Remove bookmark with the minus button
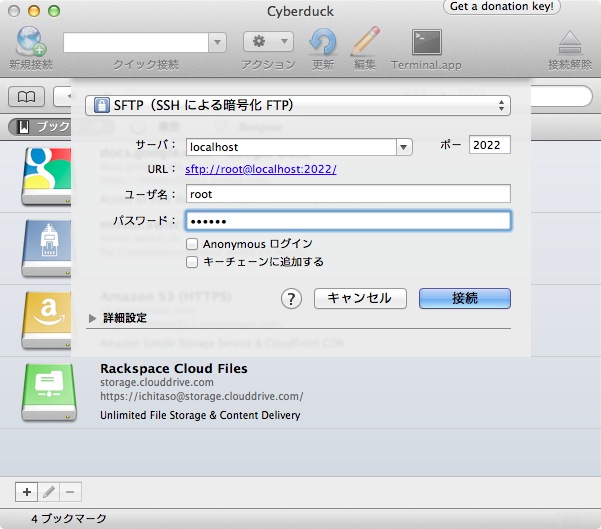The image size is (601, 529). (x=70, y=492)
